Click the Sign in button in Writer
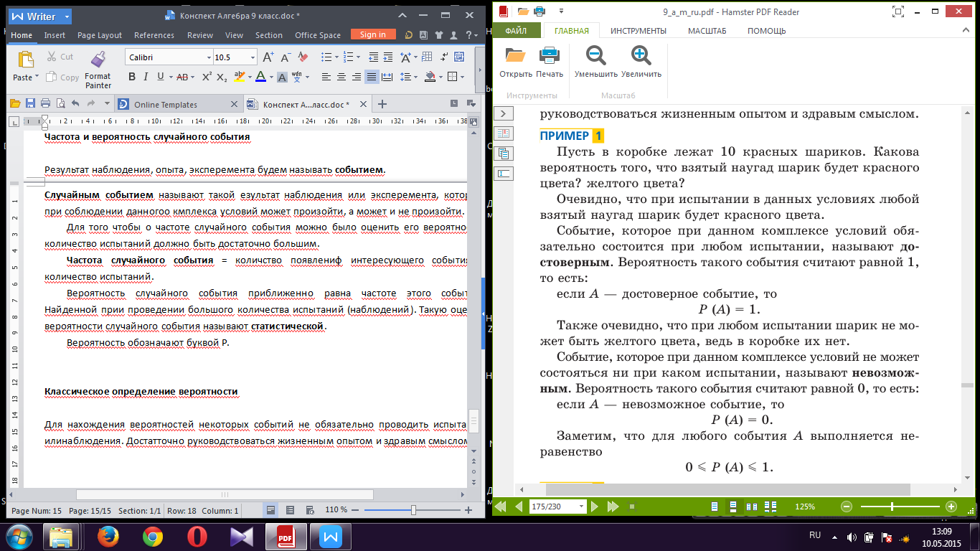 (x=373, y=34)
